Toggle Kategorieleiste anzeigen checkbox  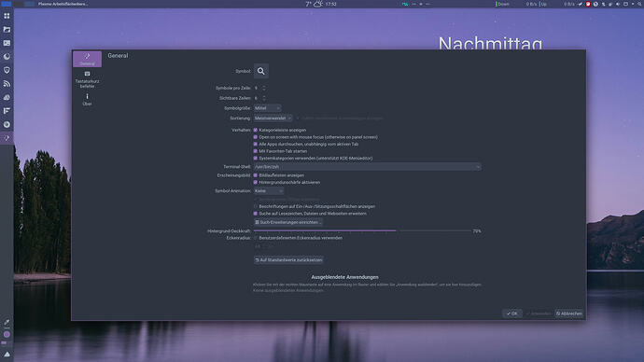point(256,130)
